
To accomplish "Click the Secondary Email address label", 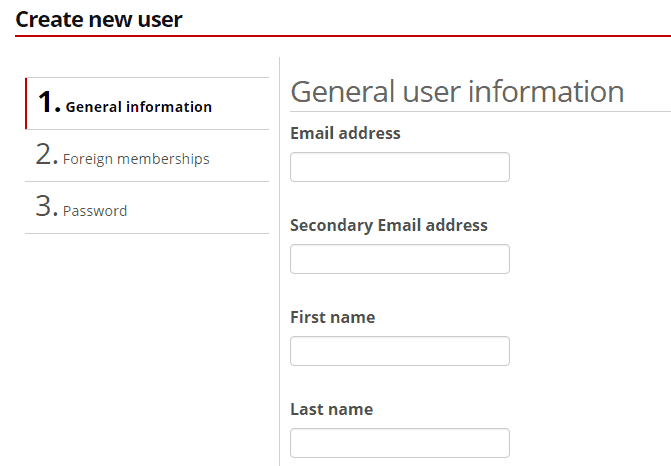I will (x=388, y=225).
